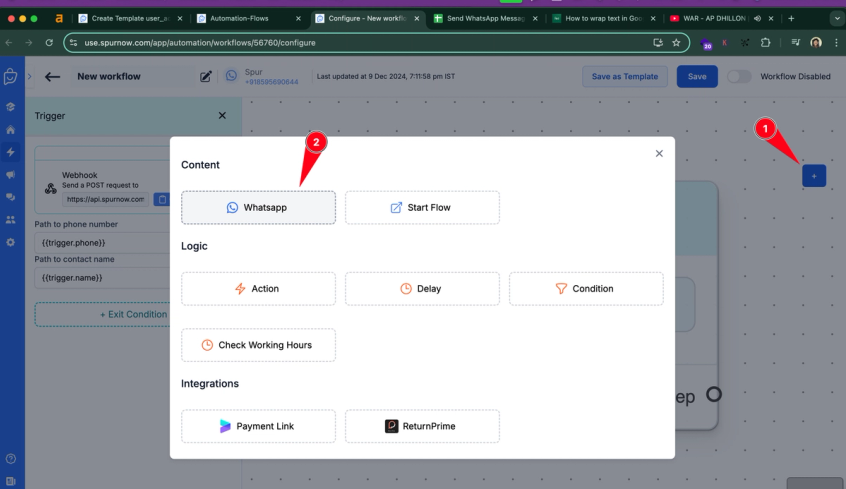Image resolution: width=846 pixels, height=489 pixels.
Task: Click the install app icon in address bar
Action: coord(658,43)
